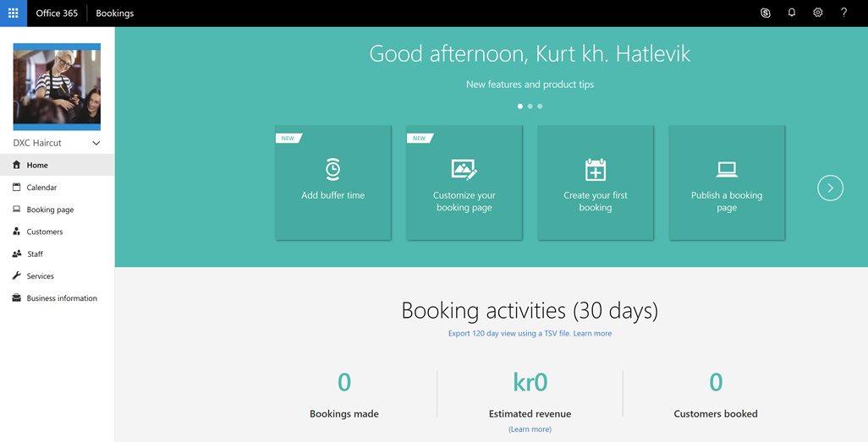Screen dimensions: 868x442
Task: Go to Customers in the sidebar
Action: tap(44, 232)
